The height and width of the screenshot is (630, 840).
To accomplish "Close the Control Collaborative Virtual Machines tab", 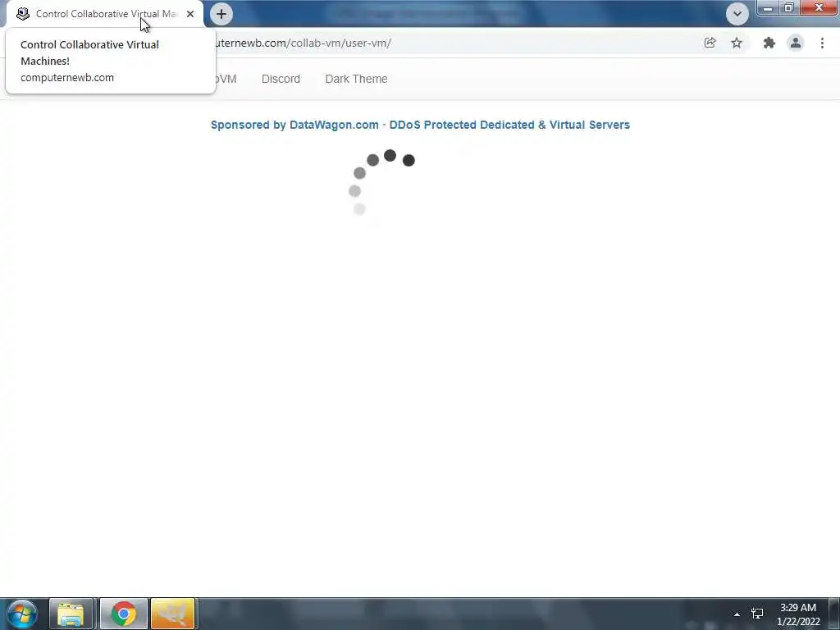I will (x=190, y=14).
